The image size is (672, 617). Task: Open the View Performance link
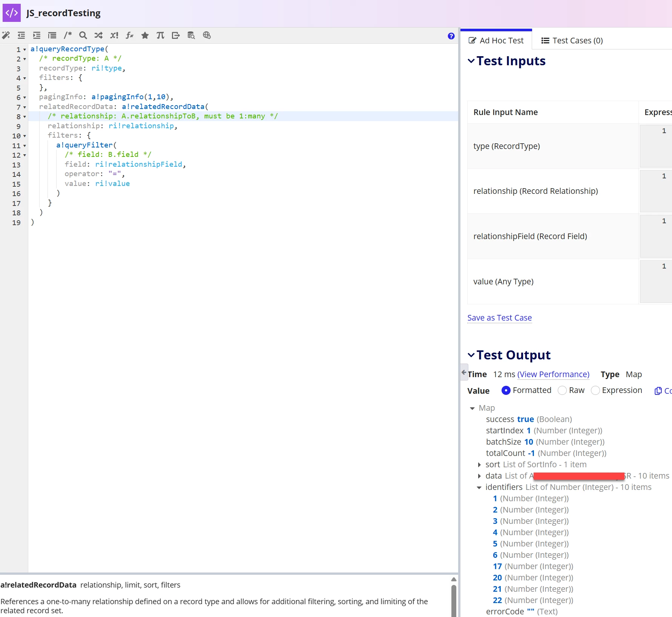pos(553,374)
